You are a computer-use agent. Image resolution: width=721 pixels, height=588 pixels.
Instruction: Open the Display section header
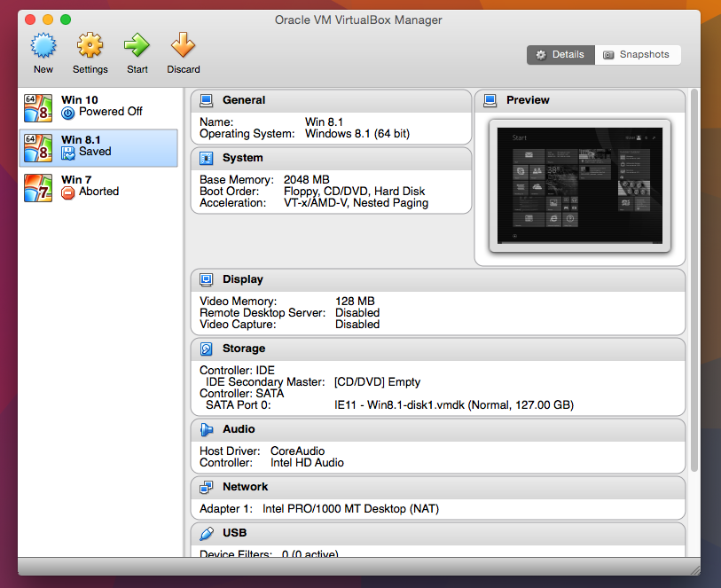[438, 279]
